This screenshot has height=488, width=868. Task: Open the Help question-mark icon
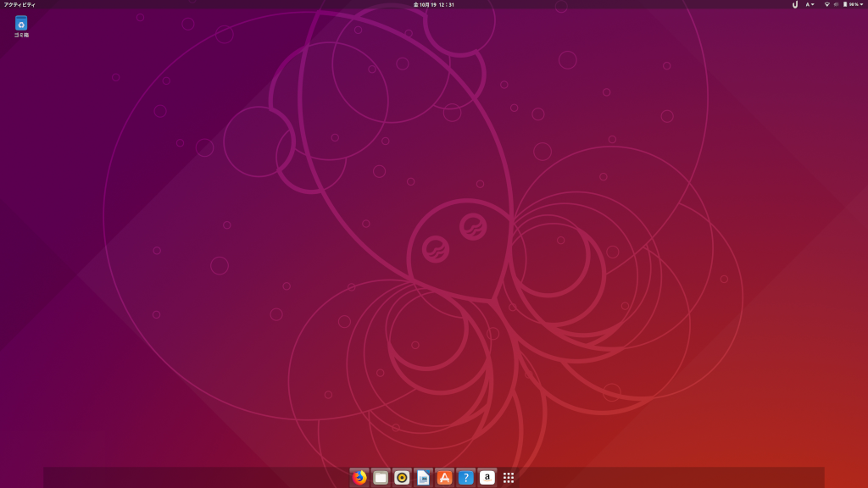coord(465,478)
